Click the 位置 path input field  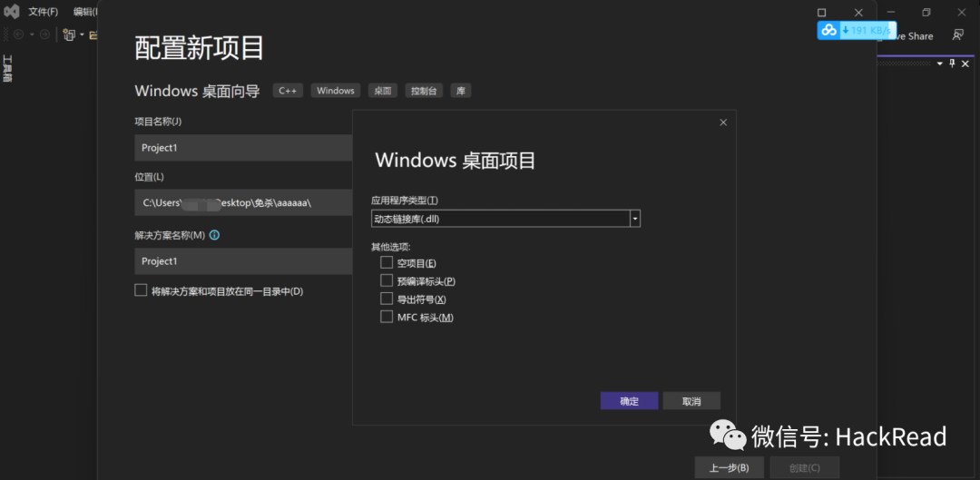[244, 202]
